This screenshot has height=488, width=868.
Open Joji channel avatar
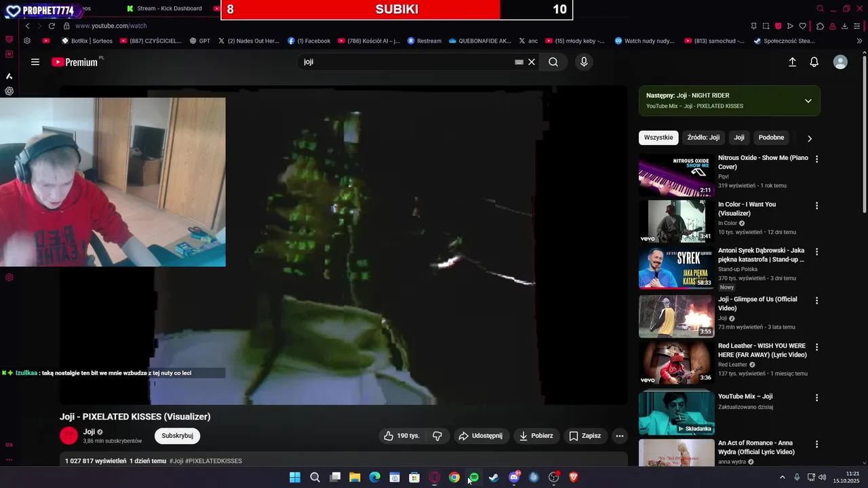[x=68, y=436]
